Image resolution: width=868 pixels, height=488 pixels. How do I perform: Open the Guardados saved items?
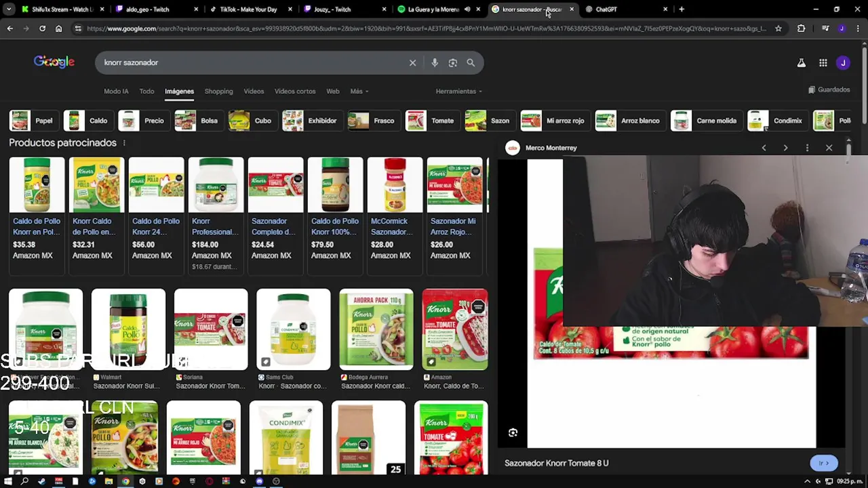[x=829, y=89]
